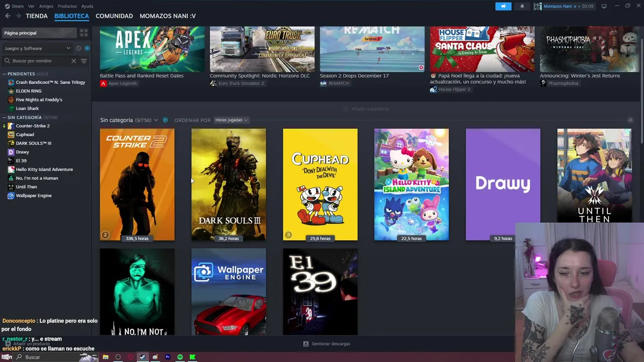Toggle the recent activity clock filter

coord(78,48)
